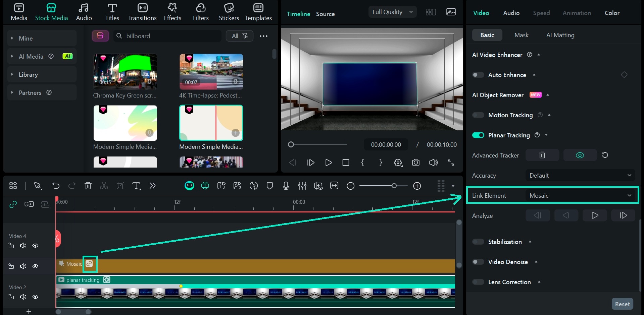Open the Stickers tab
This screenshot has height=315, width=644.
click(229, 12)
